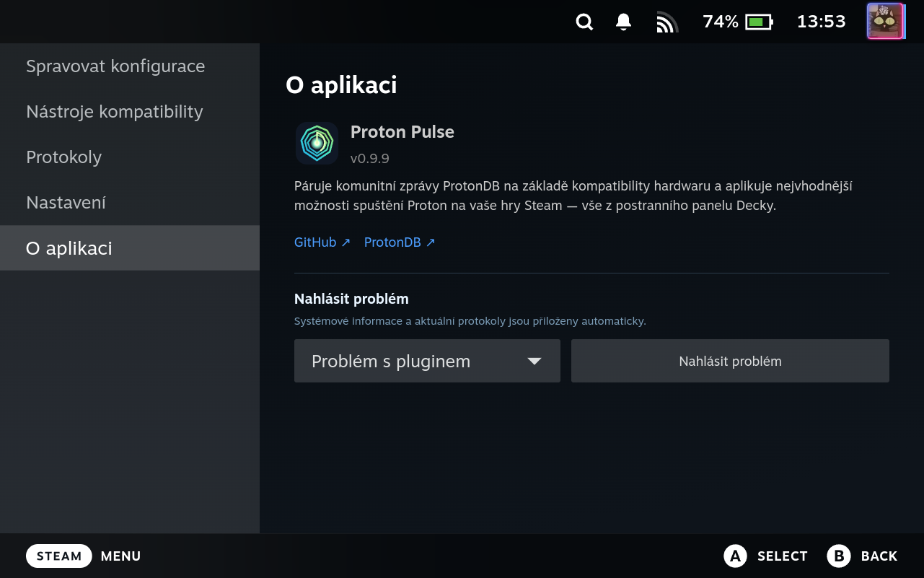
Task: Open the user avatar profile
Action: [885, 22]
